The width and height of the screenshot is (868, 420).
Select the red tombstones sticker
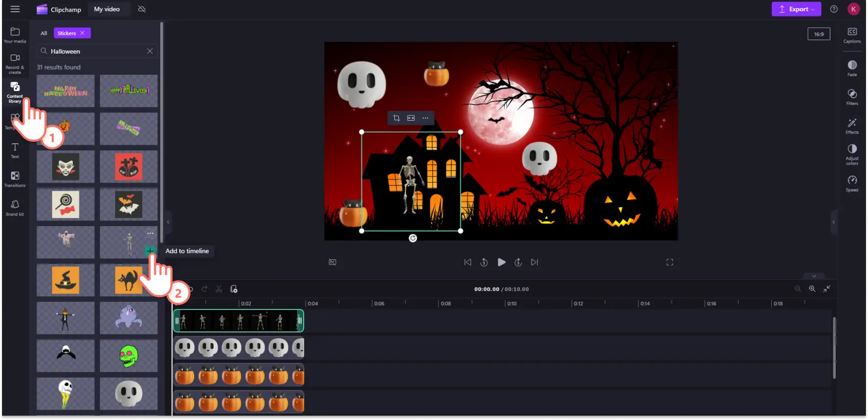click(x=129, y=167)
